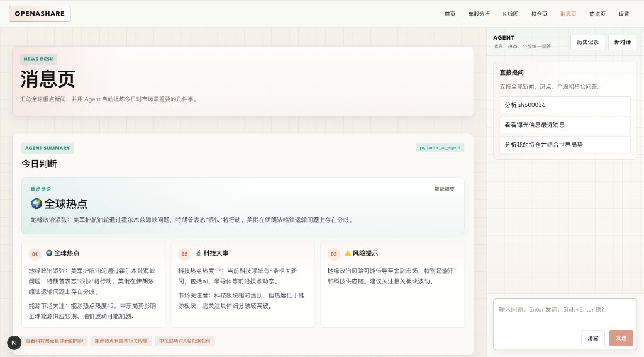This screenshot has height=357, width=644.
Task: Click the microscope icon next to 科技大事
Action: (x=198, y=253)
